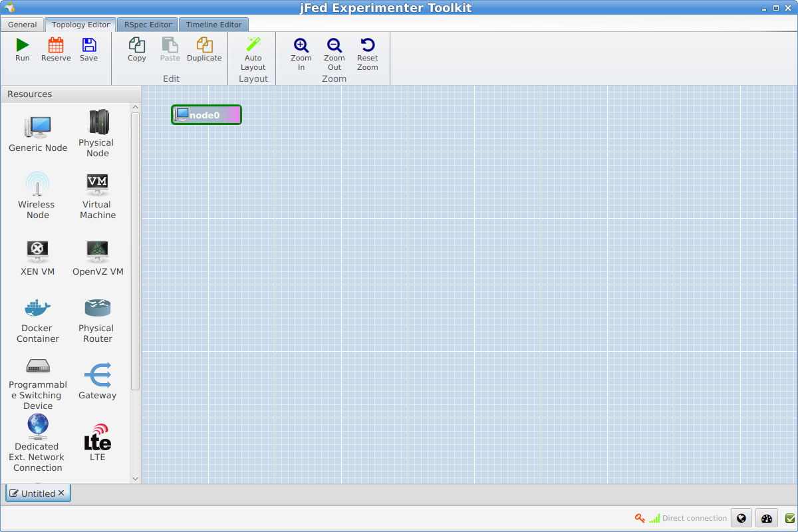Select the Docker Container whale icon
Screen dimensions: 798x532
point(38,308)
